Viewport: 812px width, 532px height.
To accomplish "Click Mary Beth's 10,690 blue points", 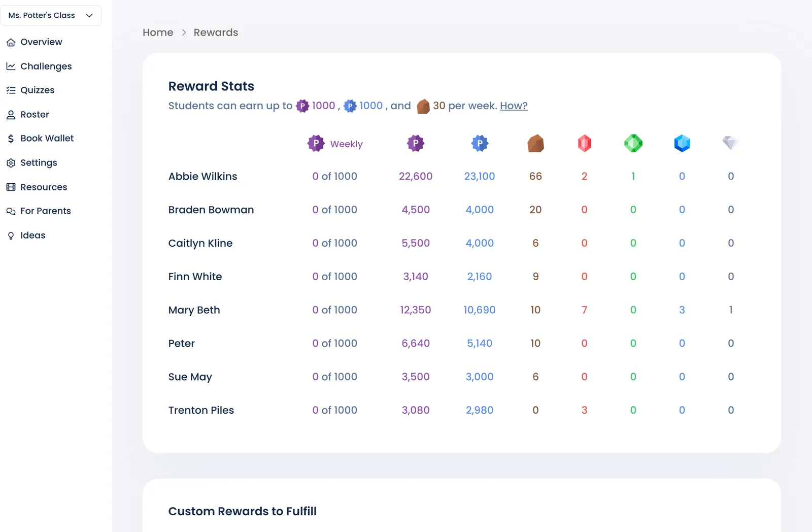I will tap(480, 310).
